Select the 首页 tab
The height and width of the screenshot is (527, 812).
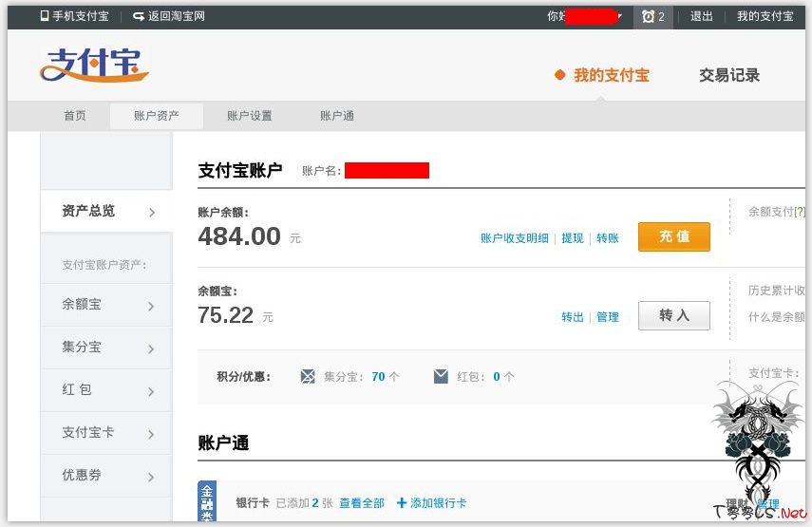[75, 116]
